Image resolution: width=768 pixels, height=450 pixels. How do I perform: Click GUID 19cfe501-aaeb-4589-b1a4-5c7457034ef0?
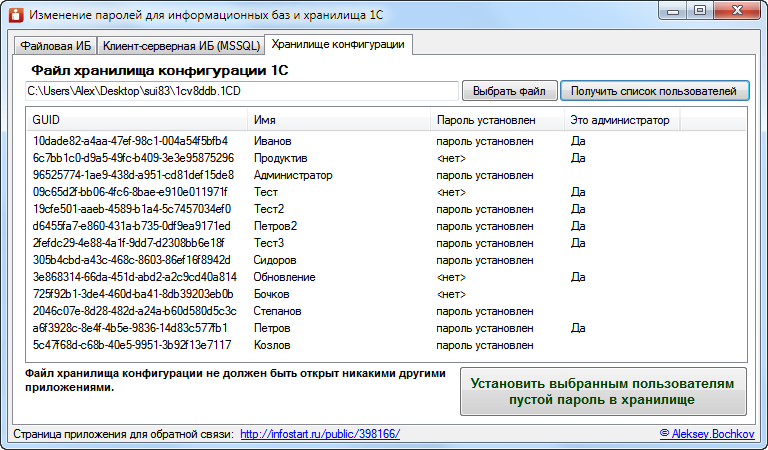pyautogui.click(x=132, y=209)
